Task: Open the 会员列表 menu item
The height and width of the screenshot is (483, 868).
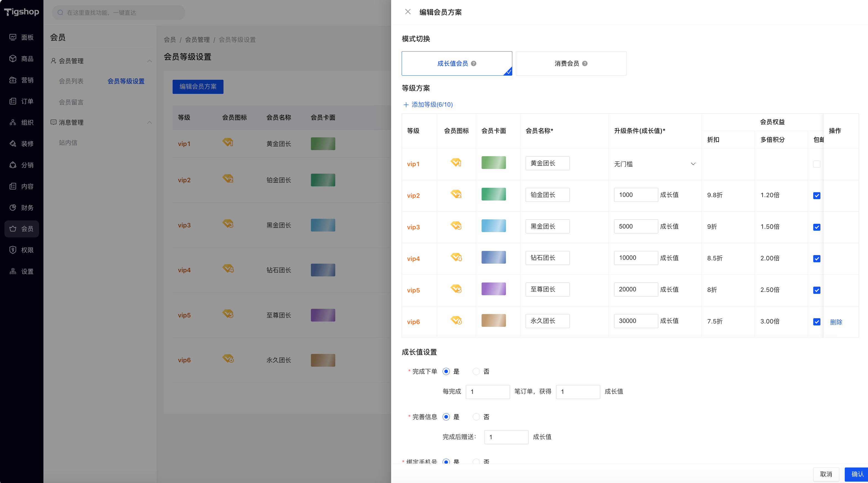Action: [x=71, y=81]
